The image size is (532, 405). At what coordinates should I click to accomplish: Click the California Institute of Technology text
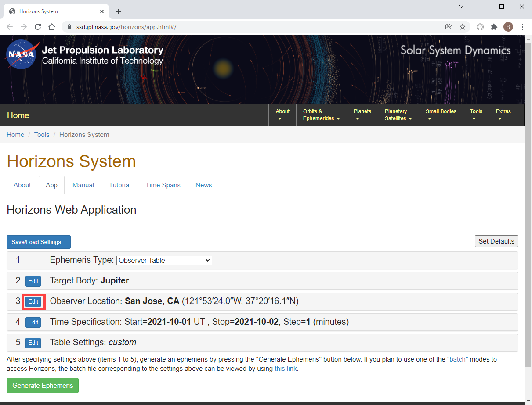coord(102,61)
